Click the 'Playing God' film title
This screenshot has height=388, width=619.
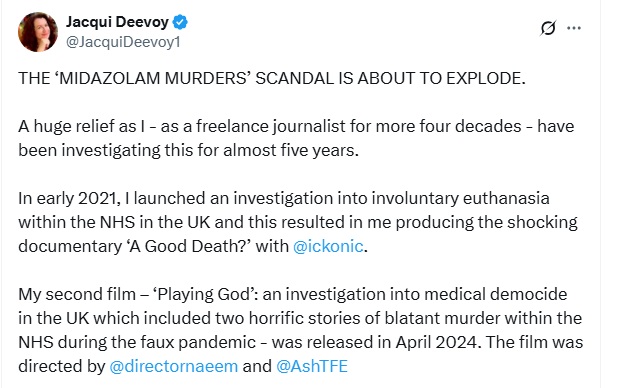204,294
